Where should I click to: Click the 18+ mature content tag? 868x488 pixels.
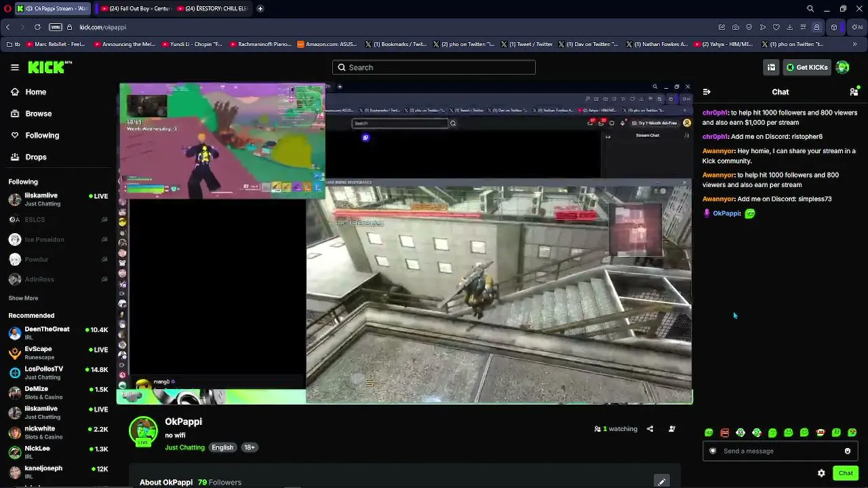[x=250, y=447]
